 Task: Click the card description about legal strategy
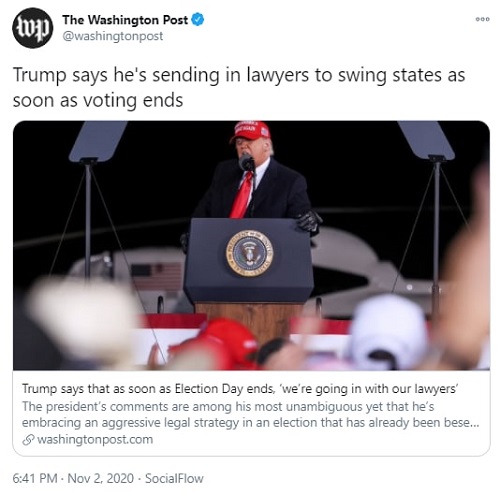point(251,414)
